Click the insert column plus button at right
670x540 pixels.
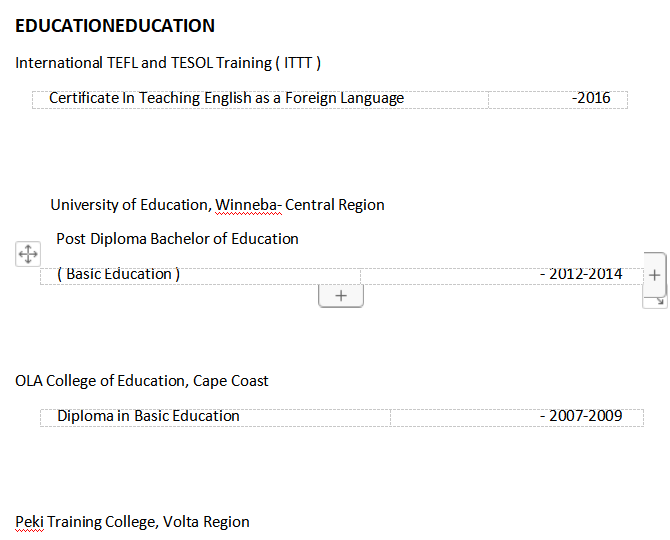coord(655,274)
